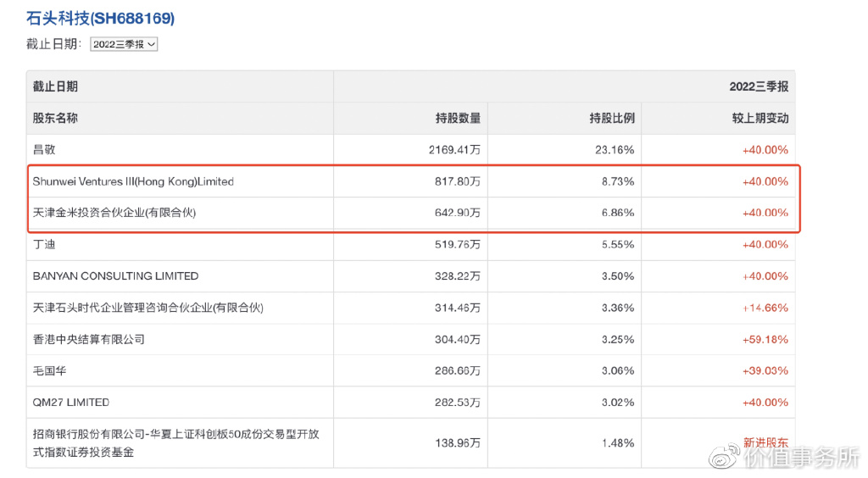868x478 pixels.
Task: Click the +59.18% change value
Action: click(x=765, y=339)
